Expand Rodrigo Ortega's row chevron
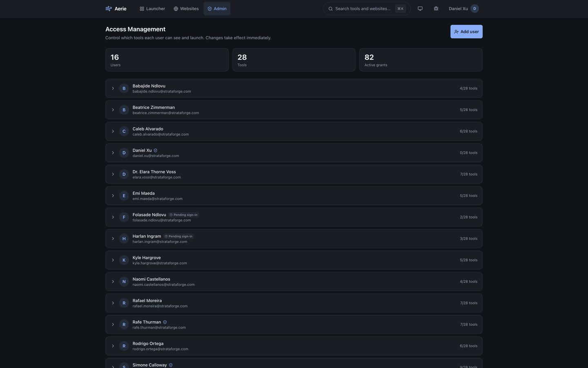 point(113,346)
